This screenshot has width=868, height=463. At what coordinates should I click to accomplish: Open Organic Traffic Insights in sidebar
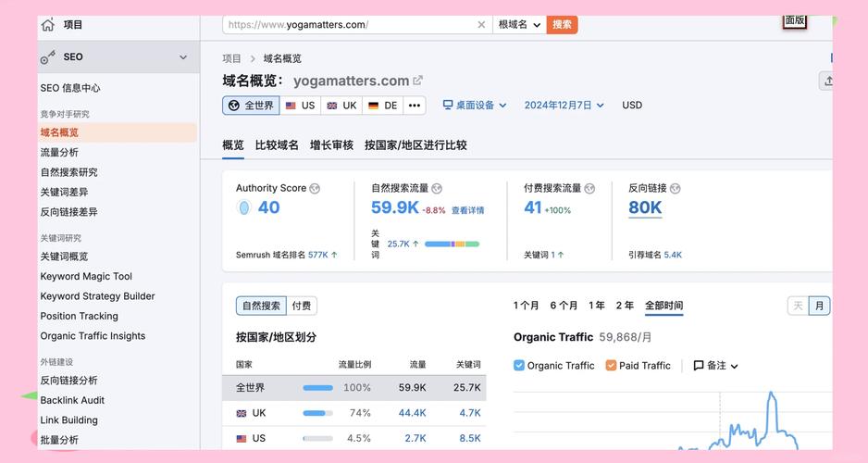point(93,336)
